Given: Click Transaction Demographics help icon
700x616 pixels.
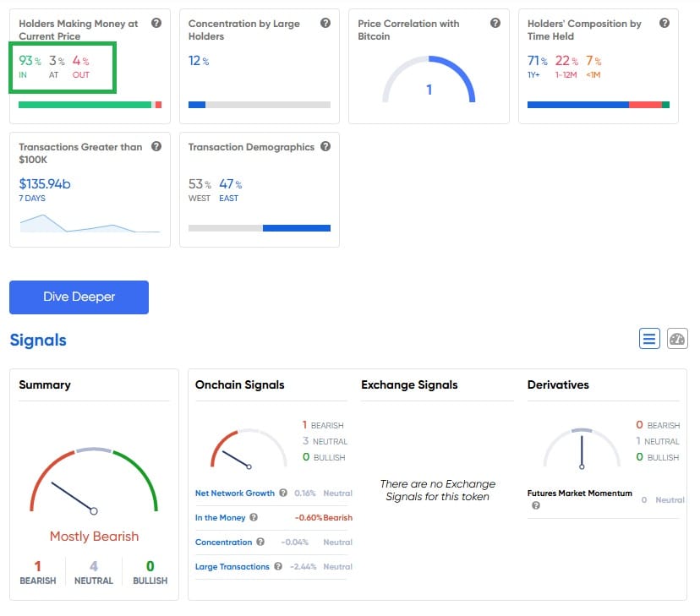Looking at the screenshot, I should 325,147.
